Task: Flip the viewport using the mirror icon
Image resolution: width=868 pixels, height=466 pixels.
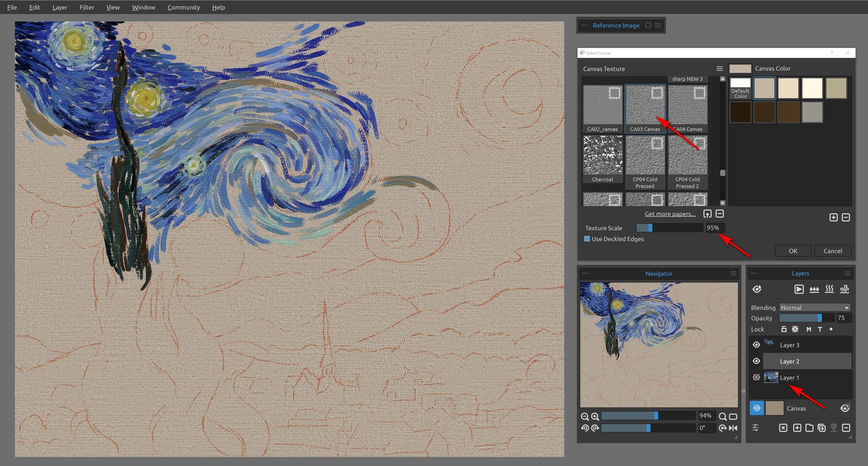Action: (x=733, y=428)
